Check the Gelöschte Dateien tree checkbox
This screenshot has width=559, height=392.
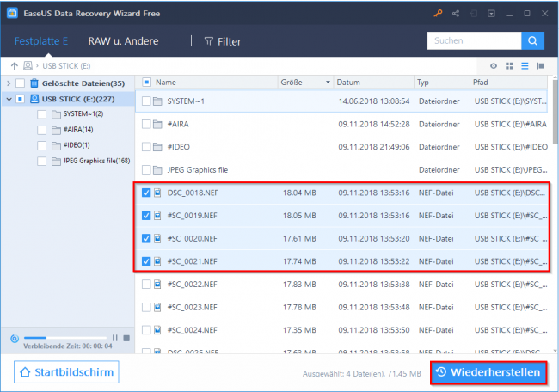(21, 83)
